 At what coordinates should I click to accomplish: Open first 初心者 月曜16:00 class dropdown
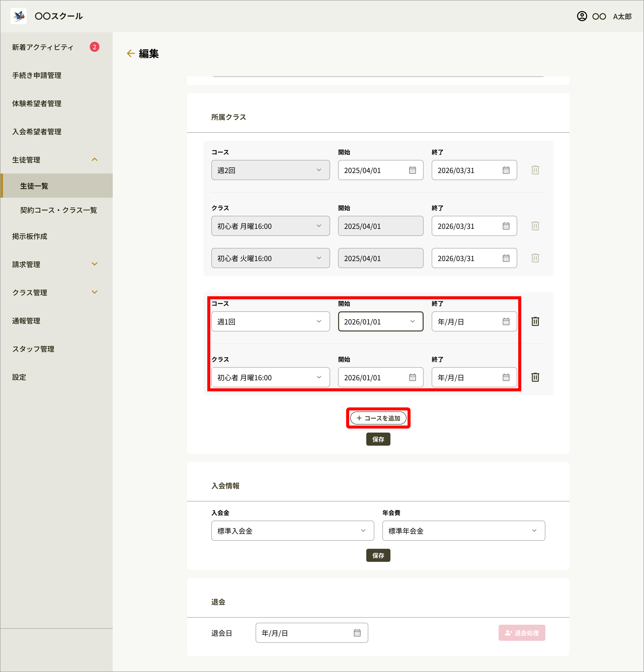pos(271,226)
